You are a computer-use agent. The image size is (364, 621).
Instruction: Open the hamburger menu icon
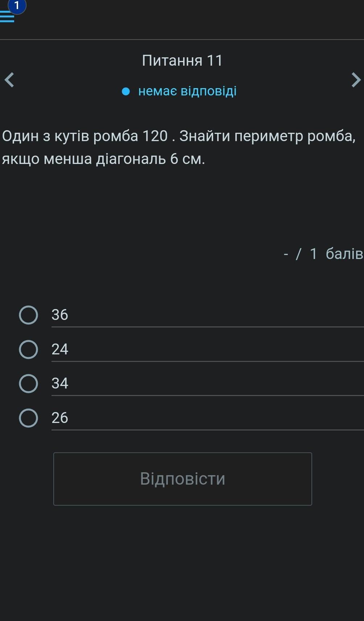(x=7, y=17)
